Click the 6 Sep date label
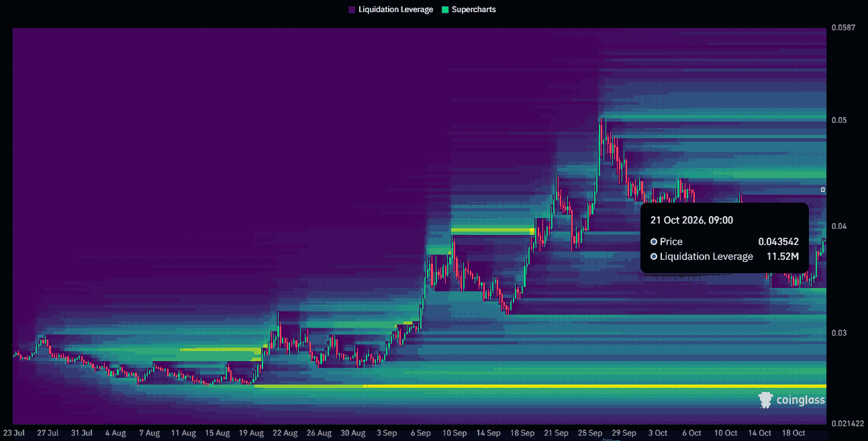This screenshot has height=441, width=868. [420, 433]
